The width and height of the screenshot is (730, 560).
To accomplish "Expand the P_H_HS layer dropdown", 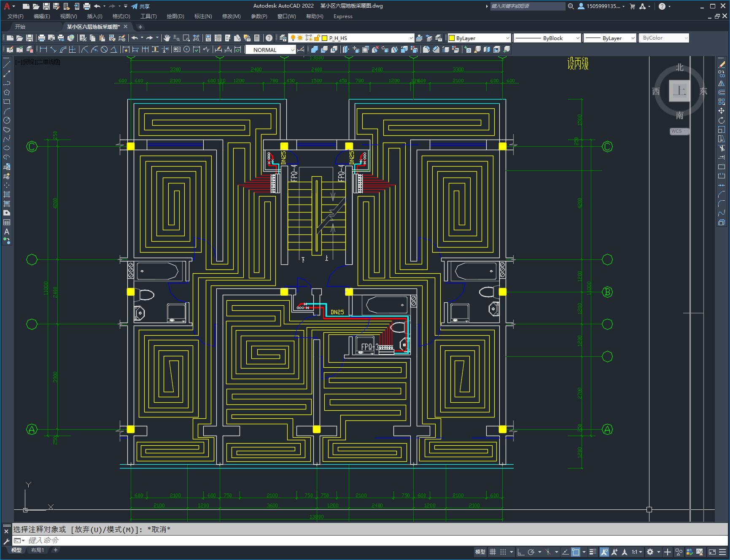I will coord(411,38).
